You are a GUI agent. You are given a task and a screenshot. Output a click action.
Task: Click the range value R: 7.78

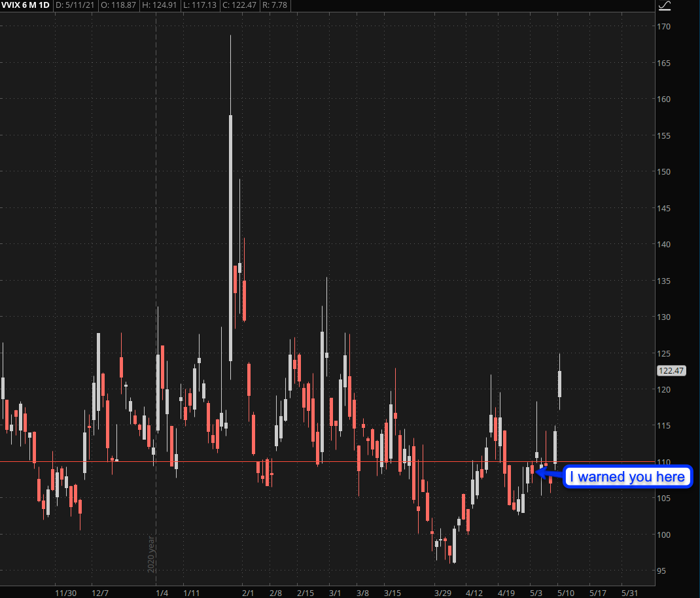click(275, 5)
